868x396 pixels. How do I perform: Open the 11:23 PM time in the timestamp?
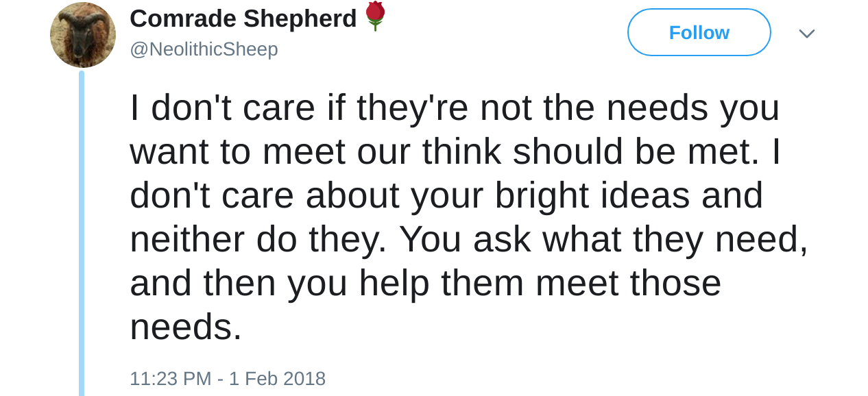(170, 378)
